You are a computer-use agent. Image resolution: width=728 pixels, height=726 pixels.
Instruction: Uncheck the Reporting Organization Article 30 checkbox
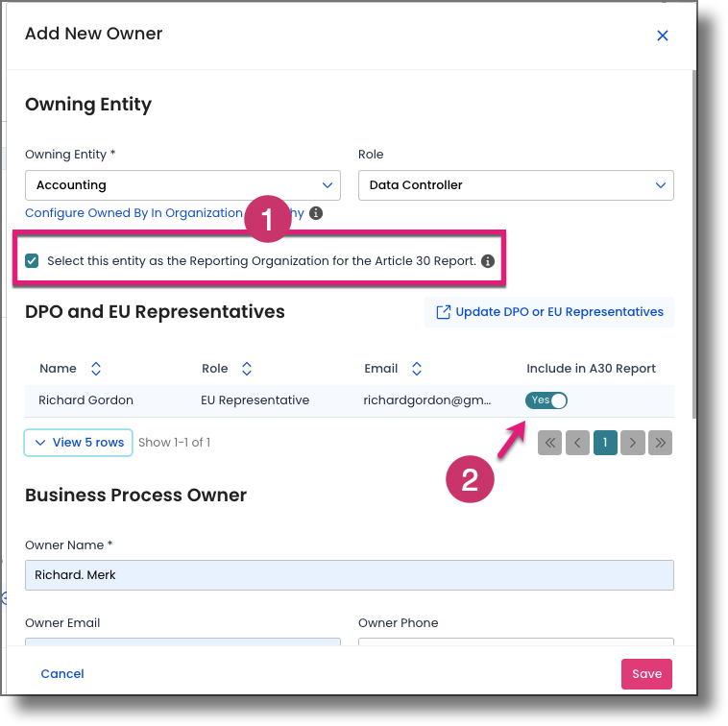[32, 261]
